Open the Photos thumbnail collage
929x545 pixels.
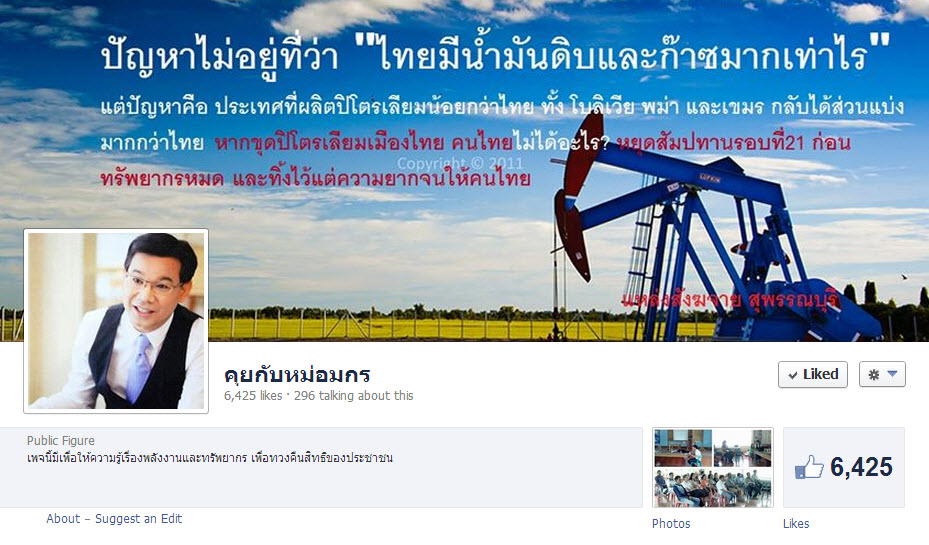pos(713,467)
